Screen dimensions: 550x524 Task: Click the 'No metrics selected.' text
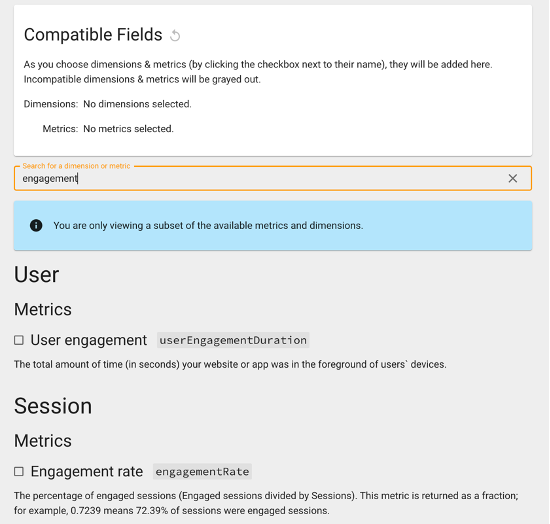click(128, 129)
